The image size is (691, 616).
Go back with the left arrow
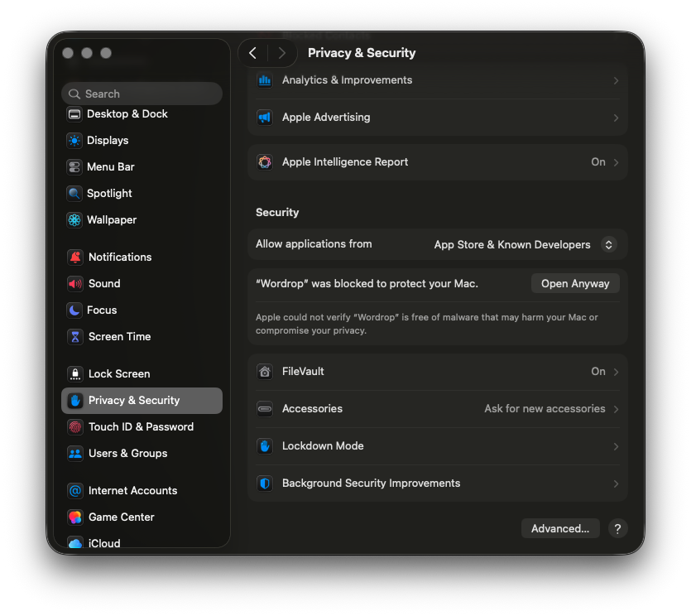point(253,53)
